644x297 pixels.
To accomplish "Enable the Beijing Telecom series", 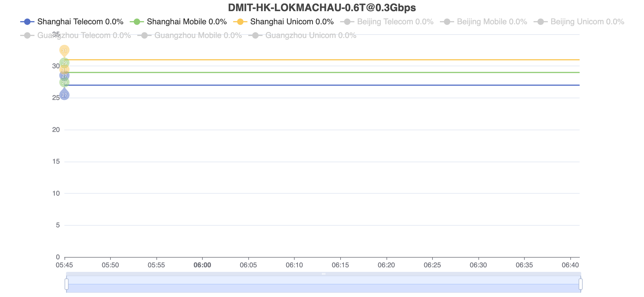I will pos(388,22).
